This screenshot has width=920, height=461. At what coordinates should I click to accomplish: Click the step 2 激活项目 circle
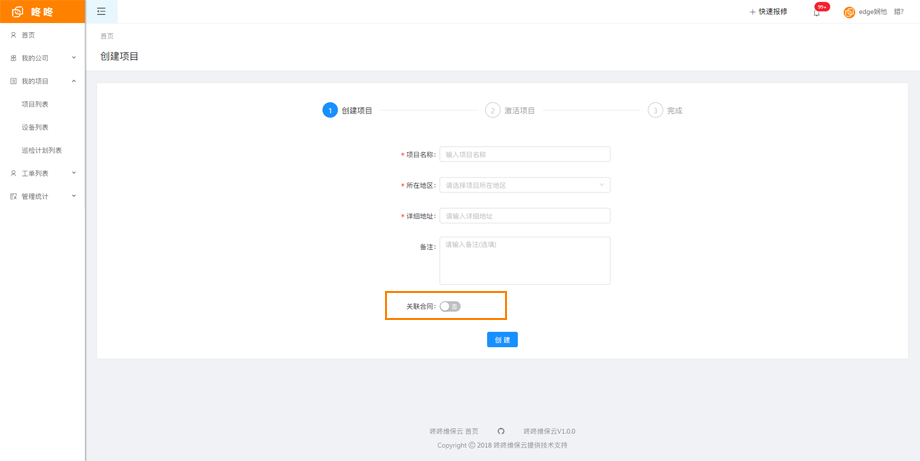(492, 110)
